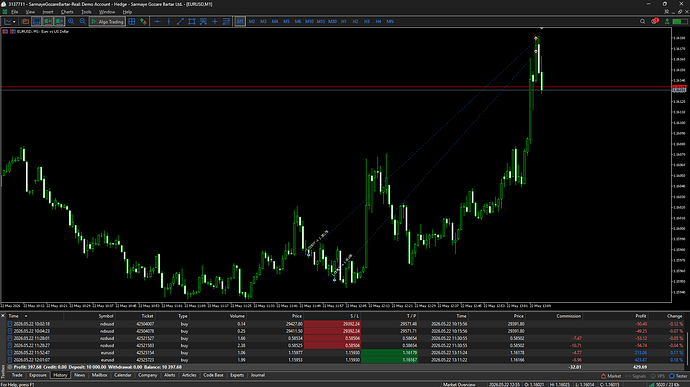The image size is (690, 387).
Task: Click the 1.16179 take profit cell
Action: pyautogui.click(x=389, y=353)
